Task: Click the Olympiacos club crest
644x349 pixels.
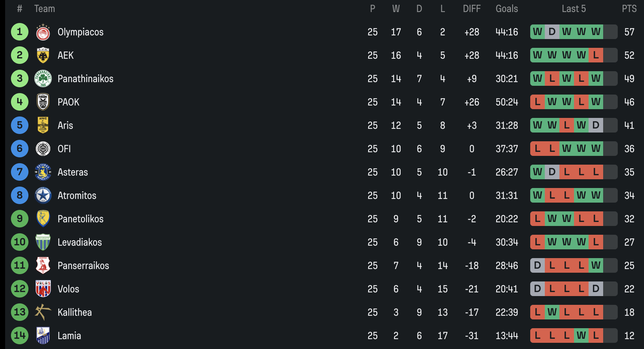Action: [43, 32]
